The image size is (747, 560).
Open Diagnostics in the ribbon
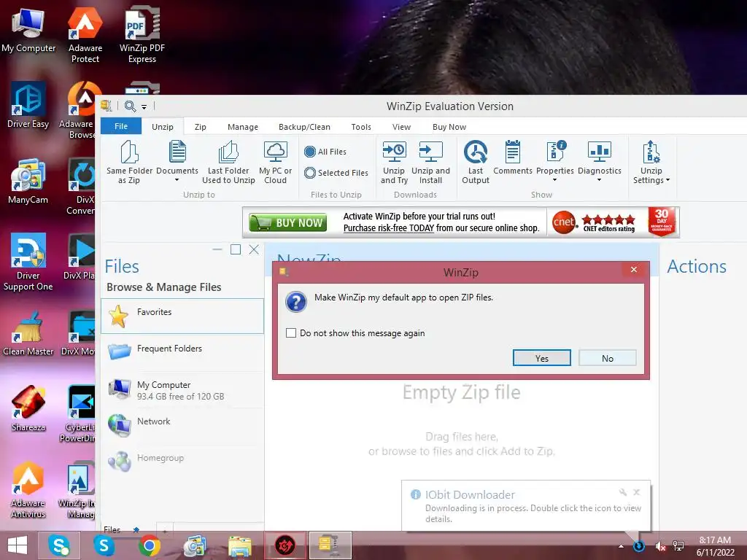click(600, 161)
